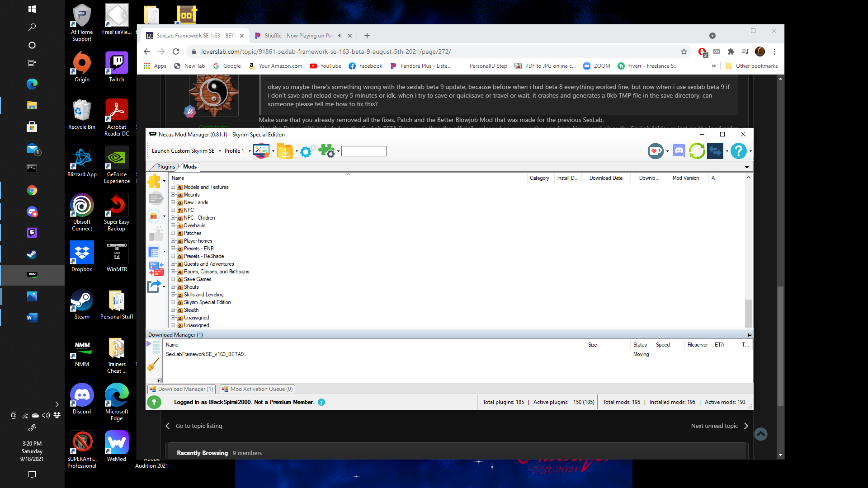Open dropdown arrow beside help icon
868x488 pixels.
click(x=750, y=151)
